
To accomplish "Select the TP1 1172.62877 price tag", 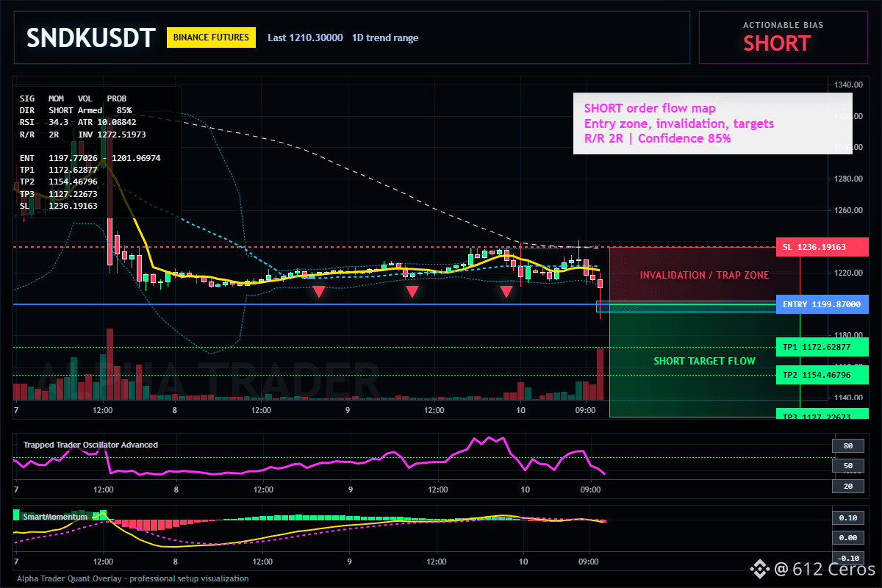I will pos(822,346).
